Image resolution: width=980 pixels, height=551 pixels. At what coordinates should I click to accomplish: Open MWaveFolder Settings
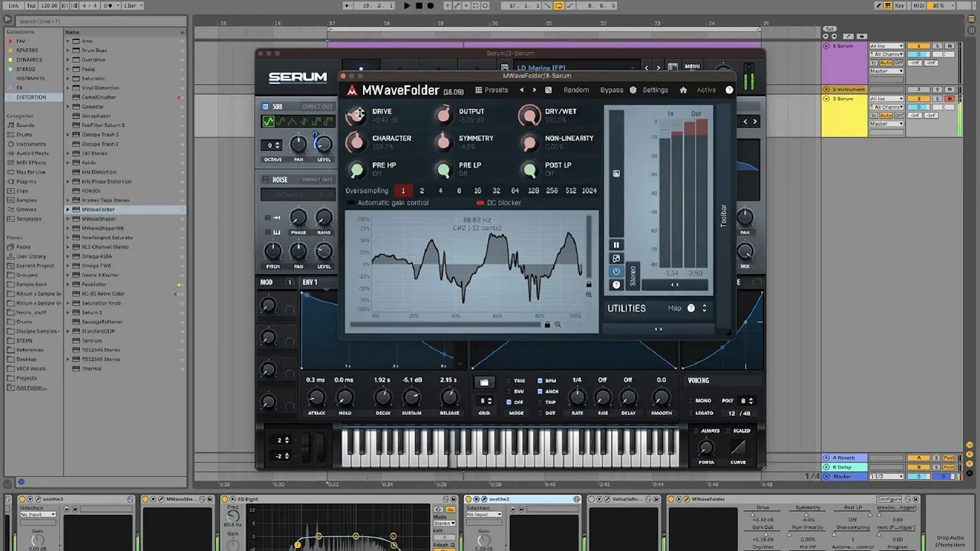point(655,90)
